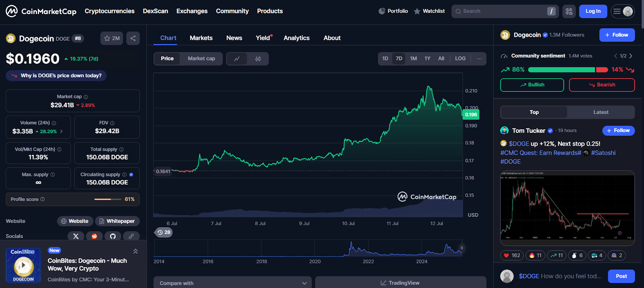
Task: Show FDV info icon
Action: pyautogui.click(x=112, y=123)
